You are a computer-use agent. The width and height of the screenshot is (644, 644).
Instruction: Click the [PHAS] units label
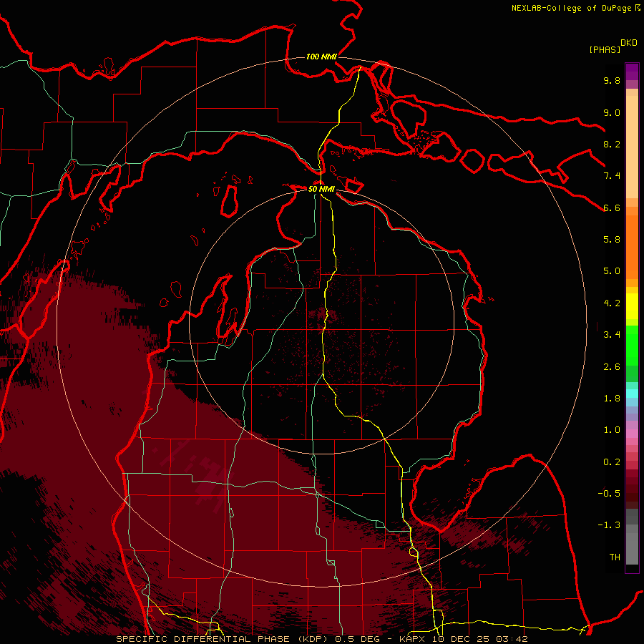coord(605,49)
